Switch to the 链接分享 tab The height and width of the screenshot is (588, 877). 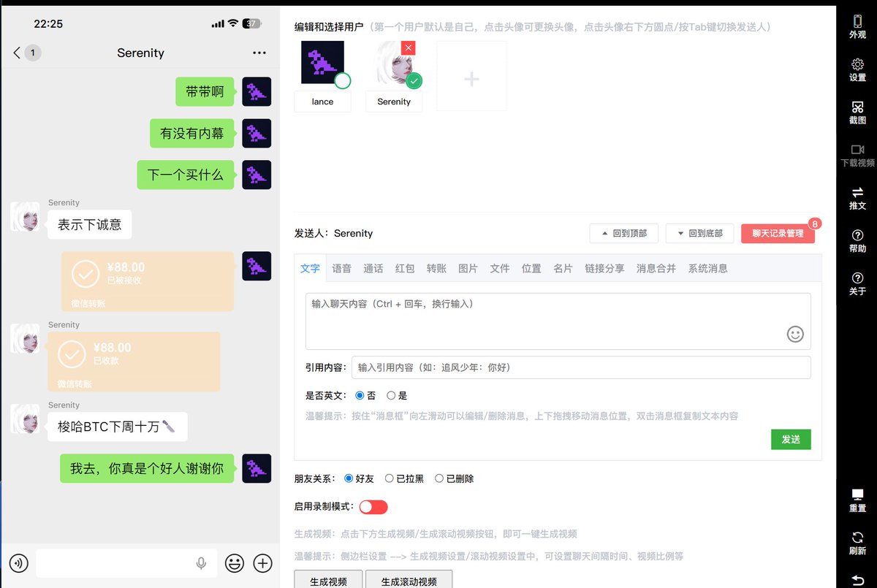point(604,268)
